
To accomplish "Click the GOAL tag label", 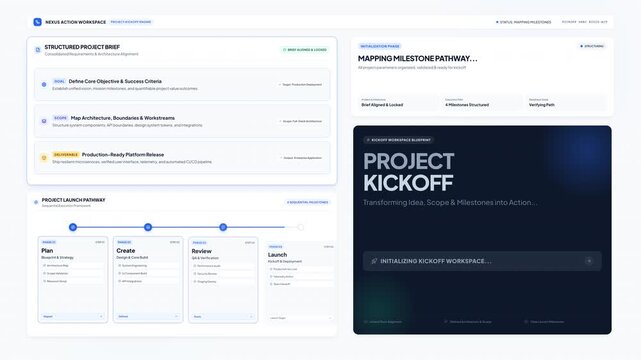I will (x=59, y=81).
